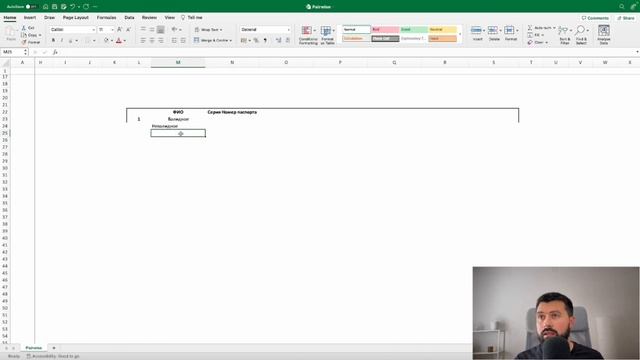
Task: Apply the Normal cell style
Action: point(356,29)
